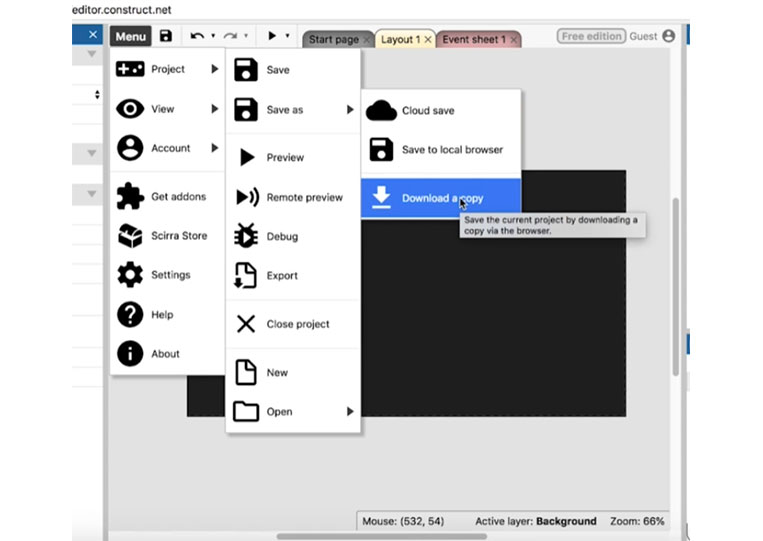Close the left panel with X button
Image resolution: width=763 pixels, height=541 pixels.
(x=93, y=35)
